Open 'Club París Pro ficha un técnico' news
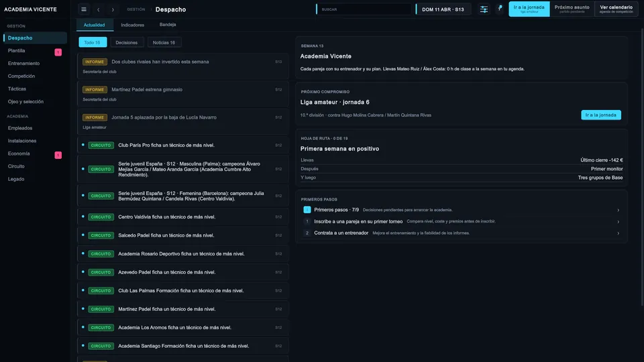Image resolution: width=644 pixels, height=362 pixels. coord(182,145)
